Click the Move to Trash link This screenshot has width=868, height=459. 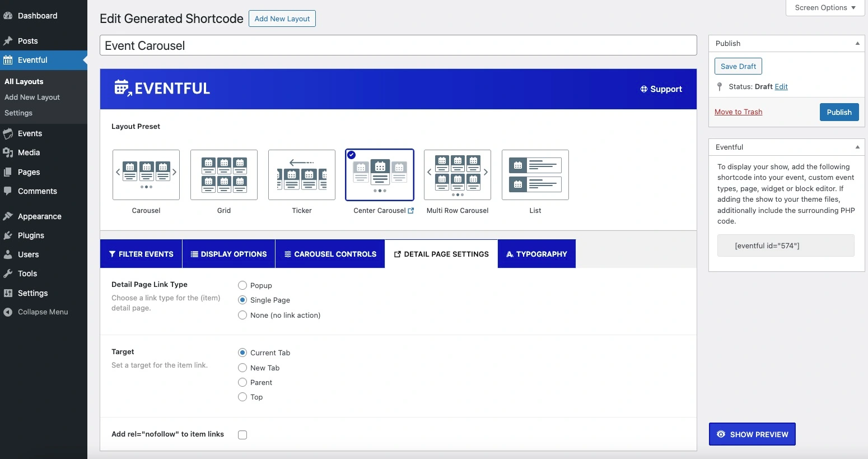click(738, 112)
